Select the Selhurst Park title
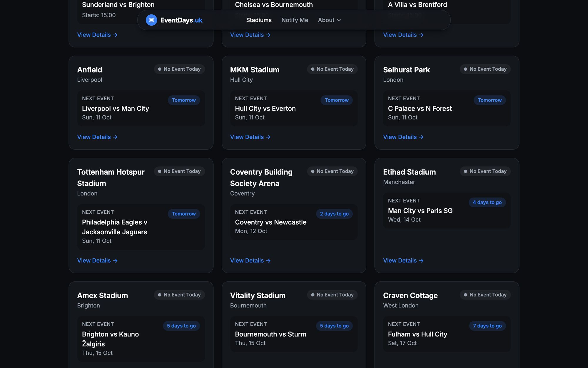 pos(406,70)
